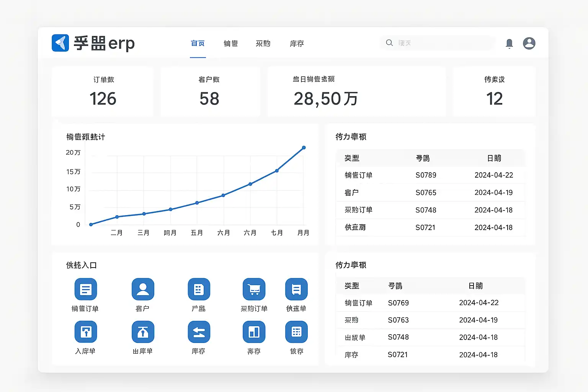Open the 库存 tab in top navigation
This screenshot has height=392, width=588.
click(x=297, y=44)
